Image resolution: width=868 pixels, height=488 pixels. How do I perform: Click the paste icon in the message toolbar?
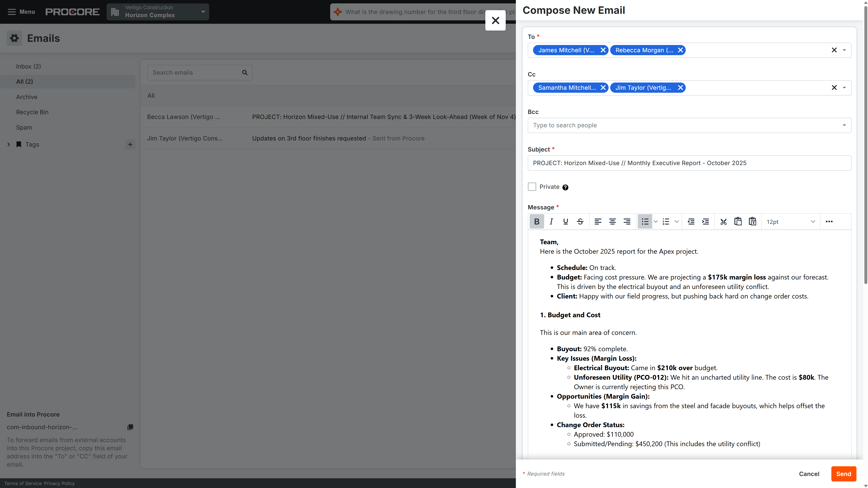738,221
